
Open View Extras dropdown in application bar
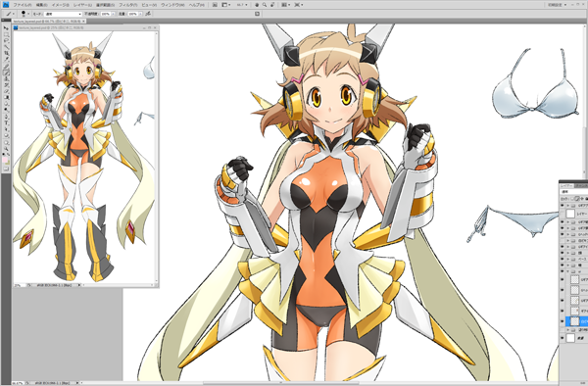click(225, 5)
